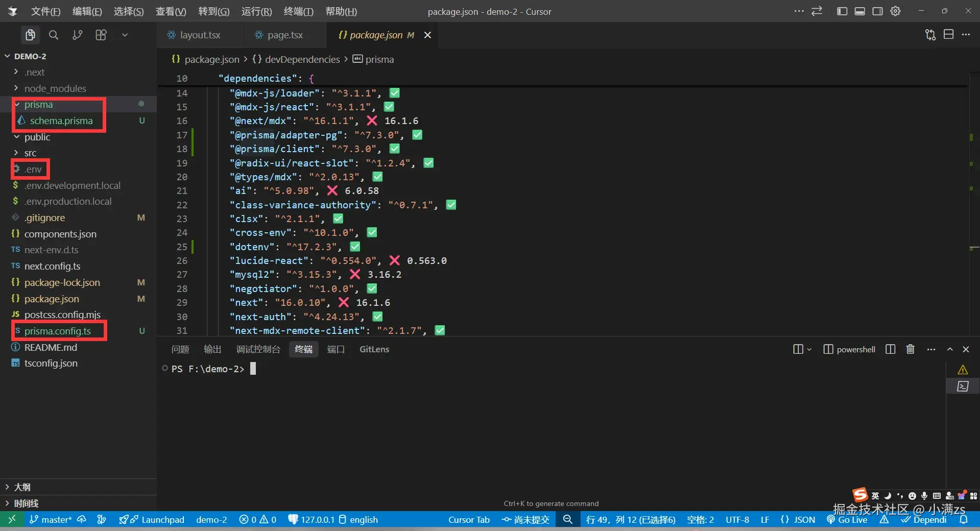This screenshot has width=980, height=531.
Task: Close the package.json editor tab
Action: tap(427, 35)
